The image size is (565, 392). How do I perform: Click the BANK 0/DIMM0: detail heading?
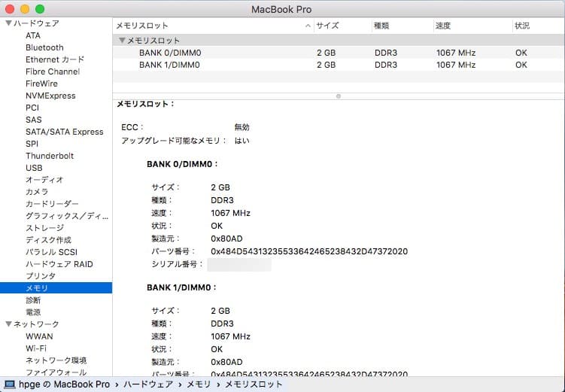182,164
